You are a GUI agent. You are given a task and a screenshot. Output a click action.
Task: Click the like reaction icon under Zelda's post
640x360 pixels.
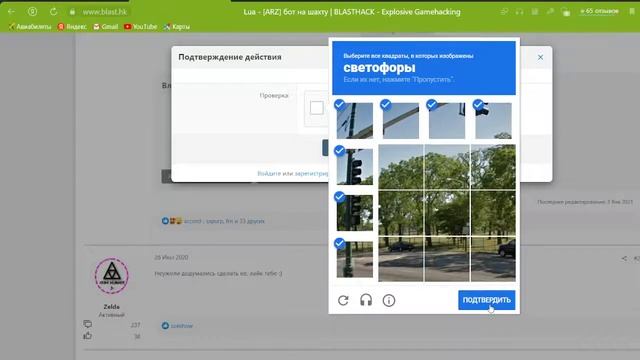click(165, 325)
